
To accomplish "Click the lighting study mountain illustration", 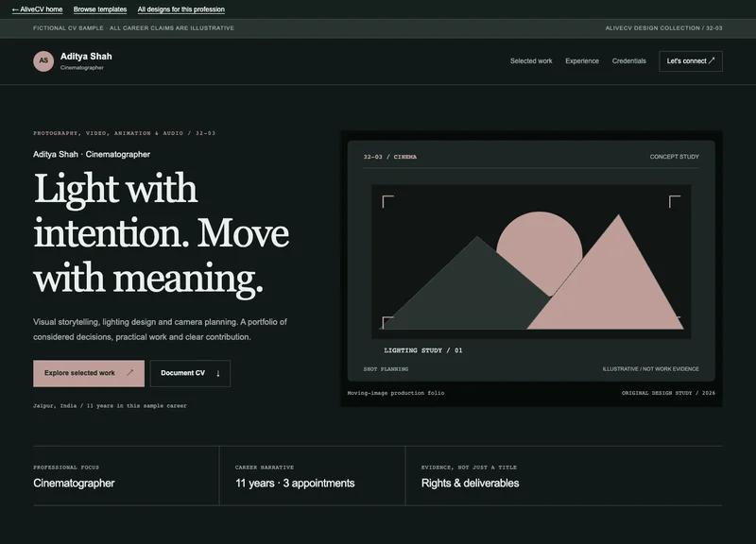I will pyautogui.click(x=531, y=262).
